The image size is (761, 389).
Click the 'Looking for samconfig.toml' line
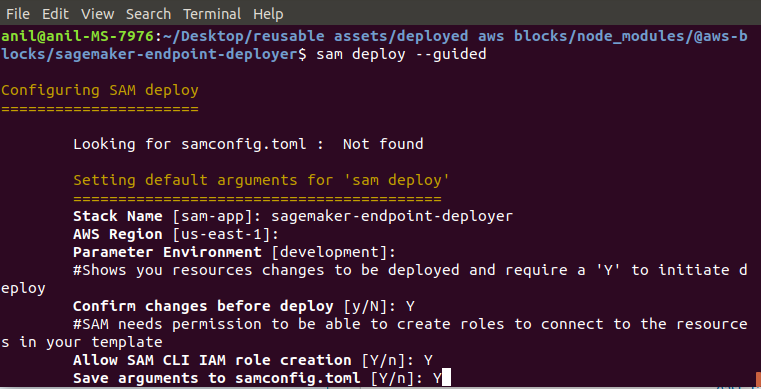(248, 144)
